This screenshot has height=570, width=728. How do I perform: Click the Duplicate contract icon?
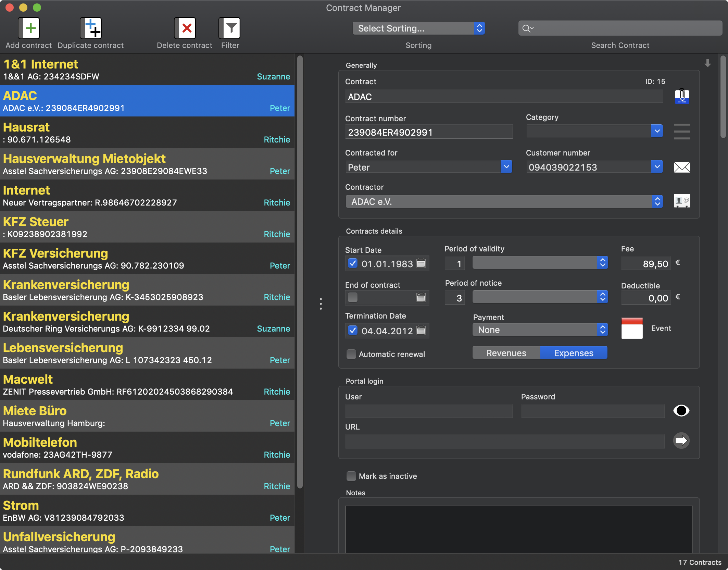(91, 28)
